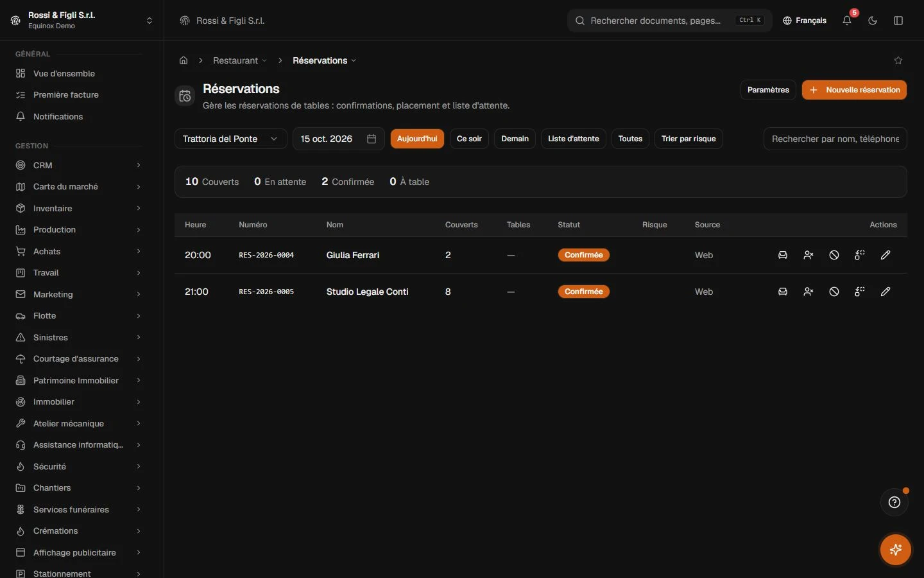Launch the orange AI assistant sparkle button
This screenshot has width=924, height=578.
click(x=896, y=550)
